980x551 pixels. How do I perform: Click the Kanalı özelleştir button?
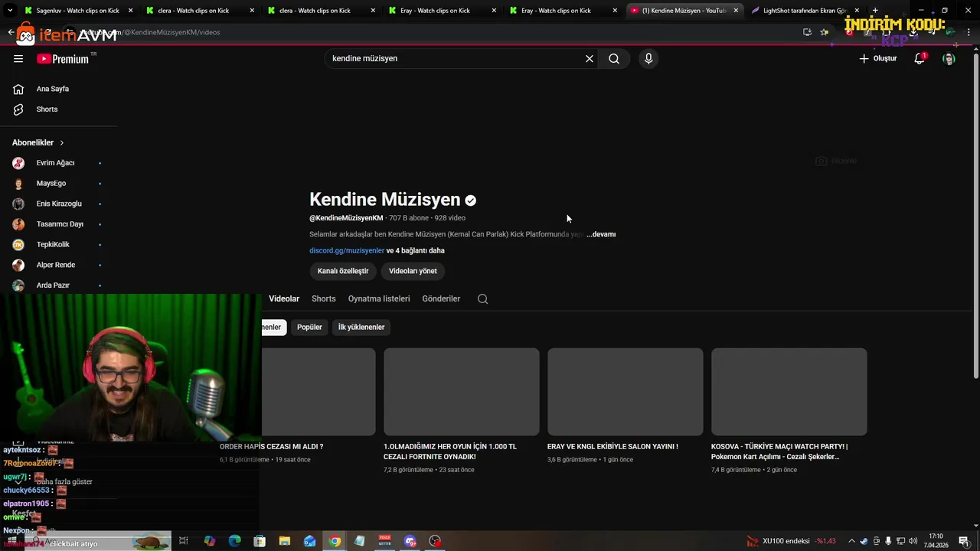(343, 271)
